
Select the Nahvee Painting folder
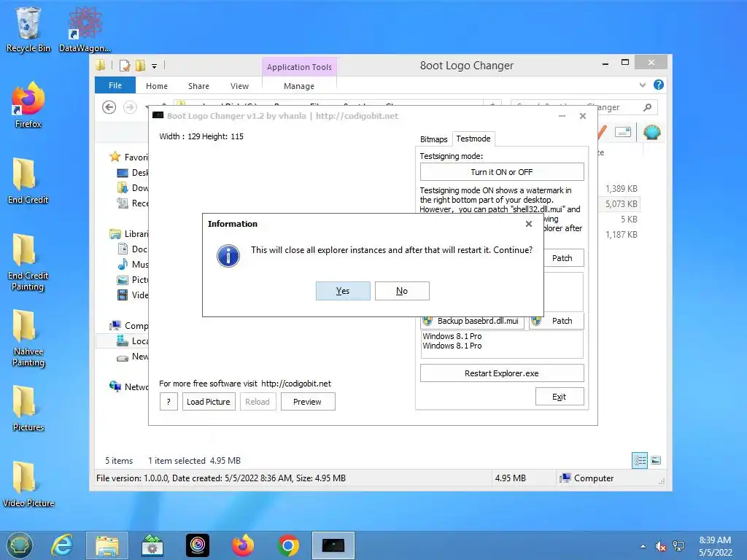click(x=28, y=338)
